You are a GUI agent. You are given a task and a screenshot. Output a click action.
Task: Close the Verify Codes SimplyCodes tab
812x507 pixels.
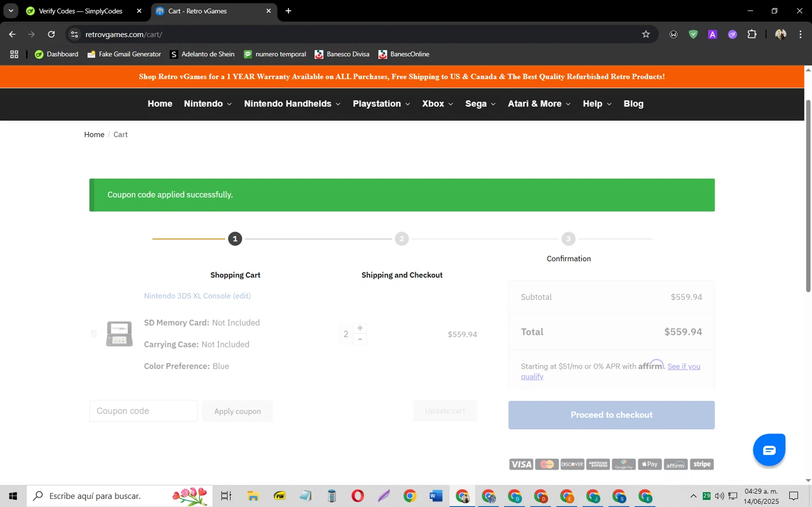tap(139, 11)
